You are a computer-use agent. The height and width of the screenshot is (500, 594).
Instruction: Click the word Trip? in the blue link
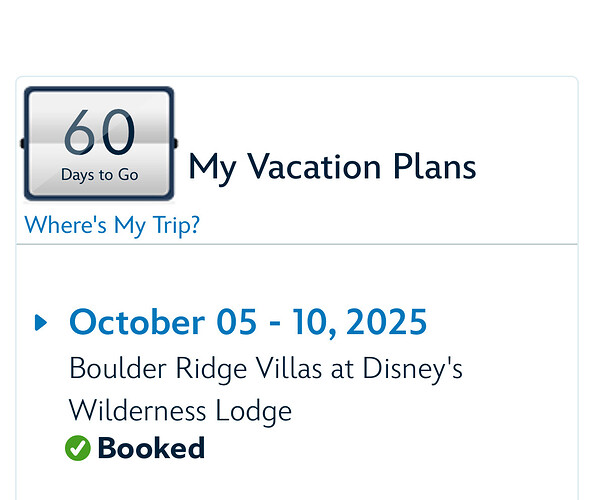tap(176, 226)
